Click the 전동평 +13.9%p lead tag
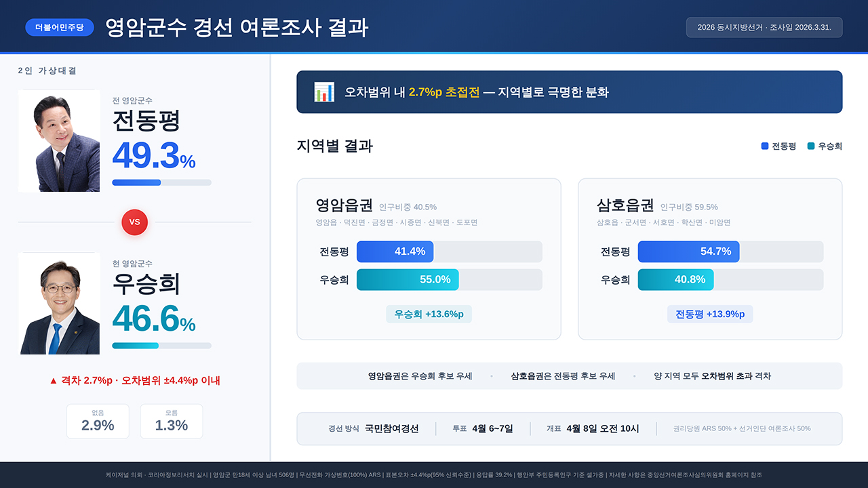The width and height of the screenshot is (868, 488). (710, 314)
